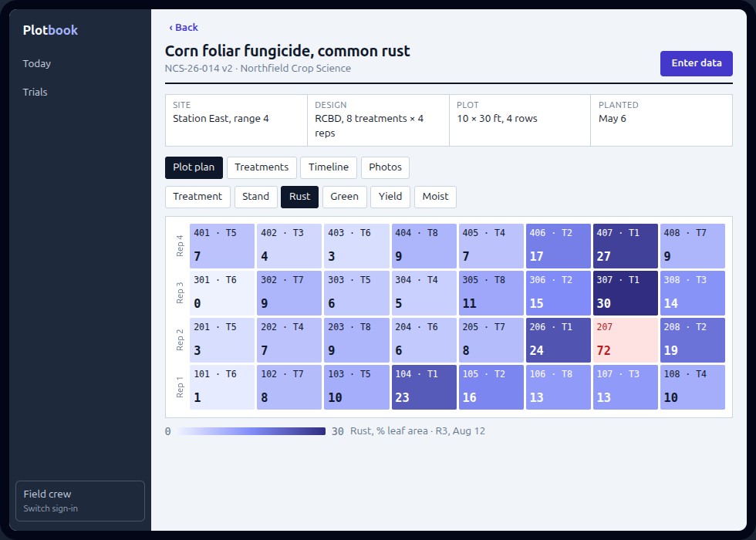
Task: Click the 'May 6' planted date
Action: tap(612, 119)
